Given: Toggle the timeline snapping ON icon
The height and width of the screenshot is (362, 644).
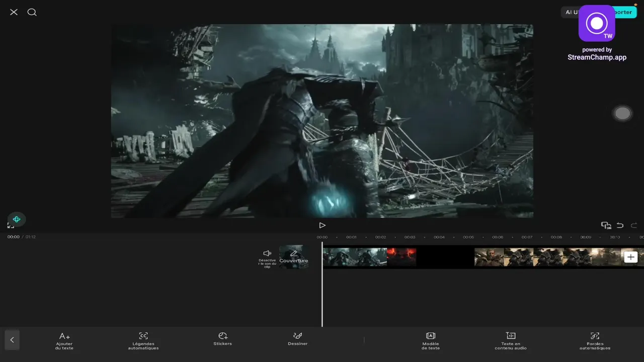Looking at the screenshot, I should (606, 226).
